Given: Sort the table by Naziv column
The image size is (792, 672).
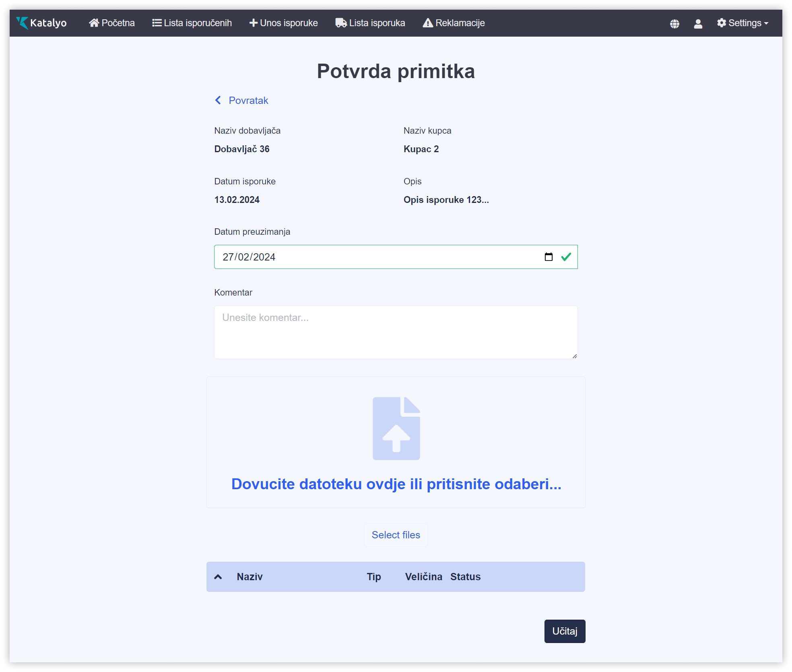Looking at the screenshot, I should pyautogui.click(x=250, y=577).
